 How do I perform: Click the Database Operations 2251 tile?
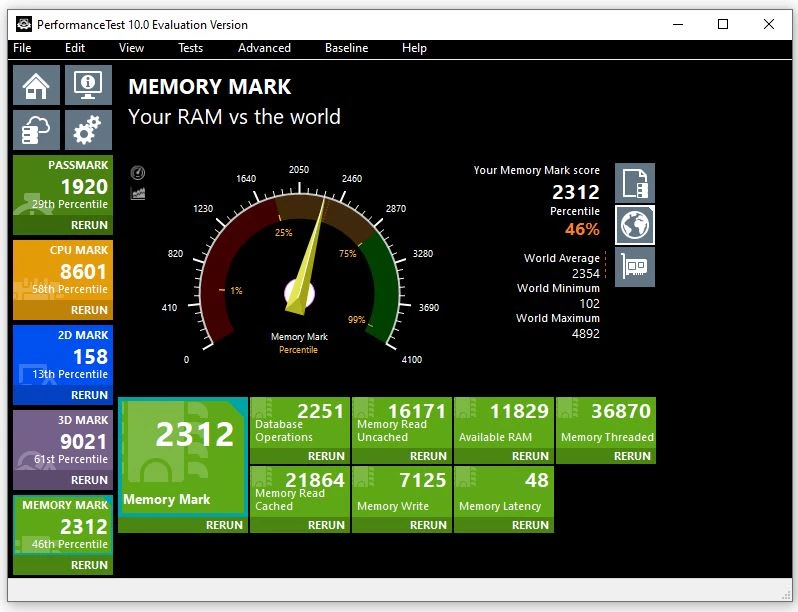(300, 423)
